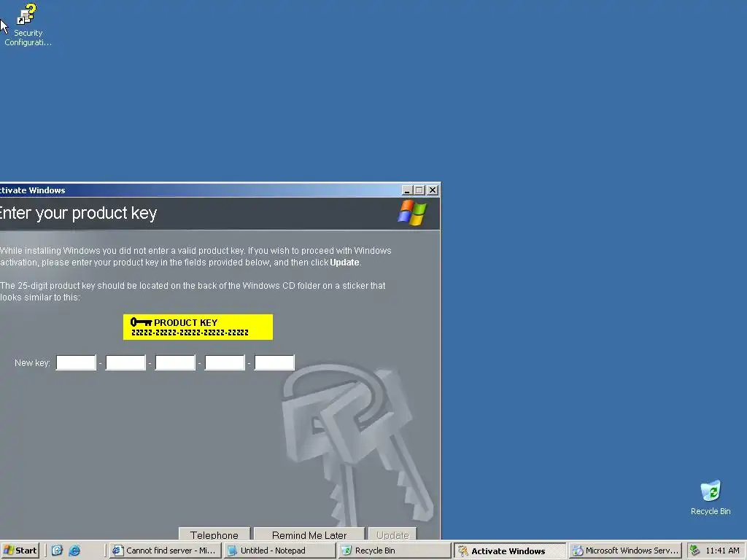Focus the fifth product key field
747x560 pixels.
click(x=274, y=362)
